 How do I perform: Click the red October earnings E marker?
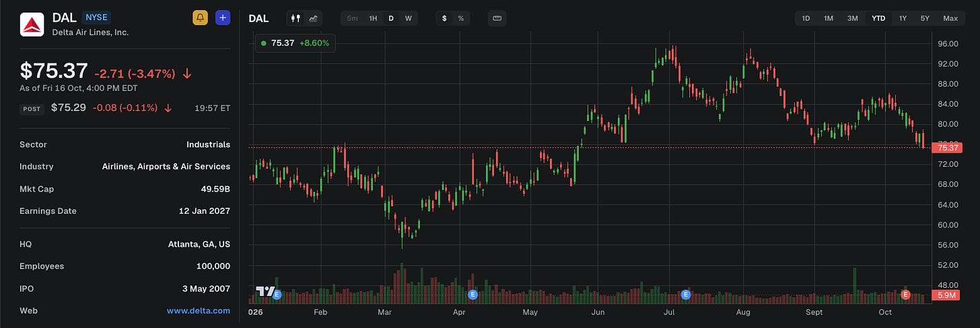(x=905, y=294)
